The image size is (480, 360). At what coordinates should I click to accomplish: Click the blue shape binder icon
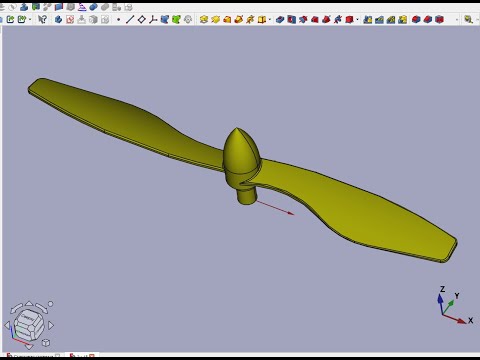[165, 19]
